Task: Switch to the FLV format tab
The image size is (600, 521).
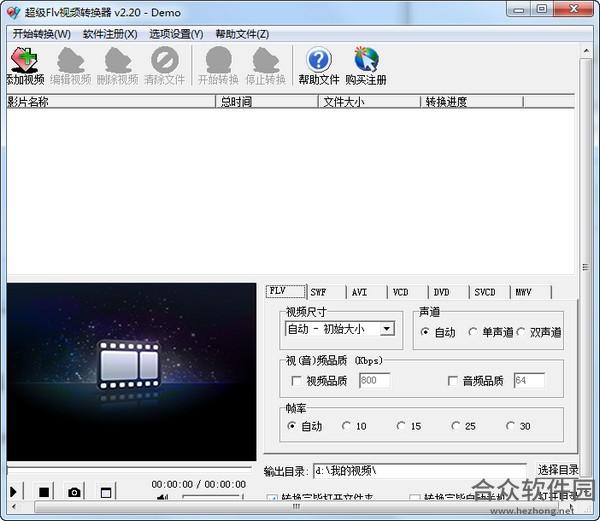Action: (x=286, y=291)
